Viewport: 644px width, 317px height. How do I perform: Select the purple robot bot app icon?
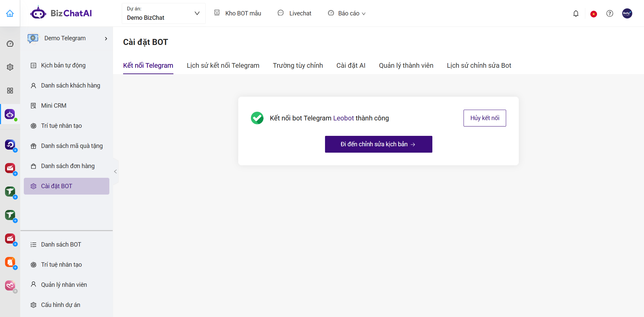pos(10,114)
